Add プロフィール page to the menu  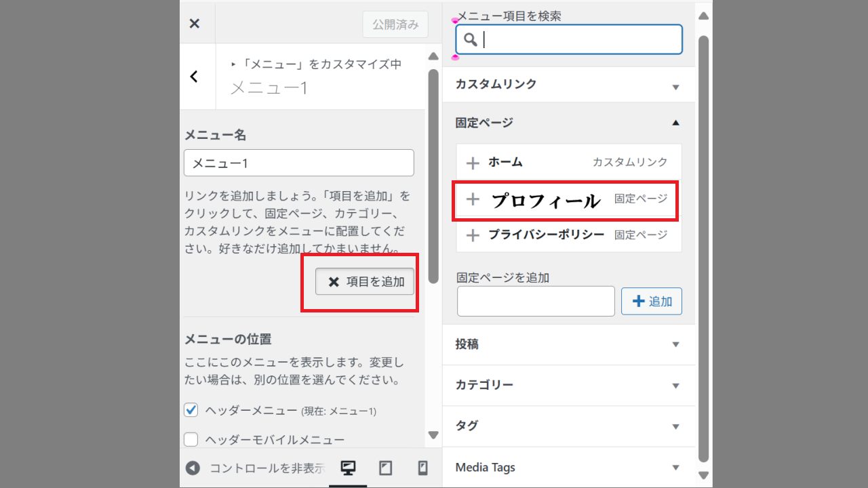(569, 199)
